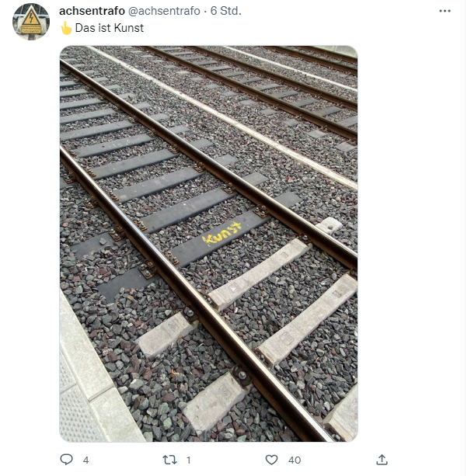Open achsentrafo's profile avatar
The width and height of the screenshot is (471, 476).
pyautogui.click(x=31, y=22)
